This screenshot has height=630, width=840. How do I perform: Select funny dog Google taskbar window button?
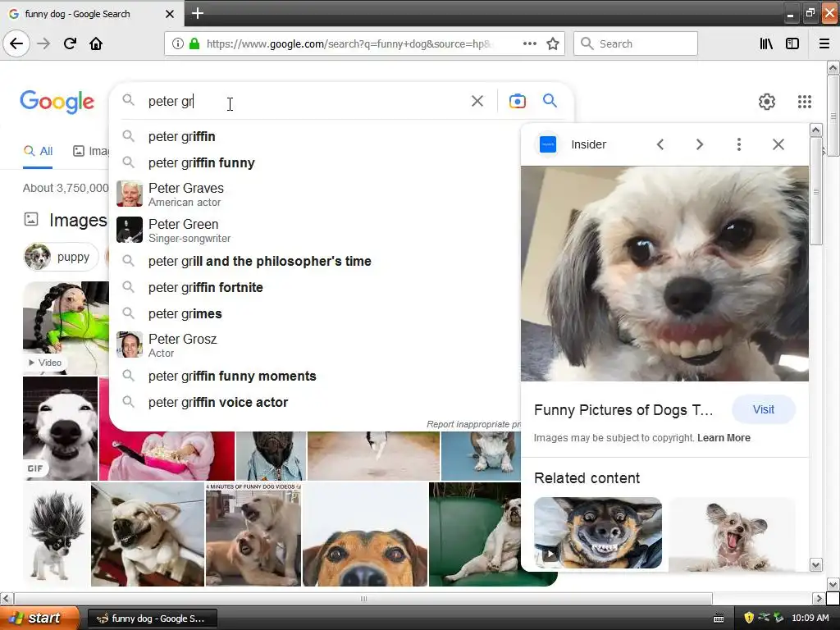click(152, 619)
